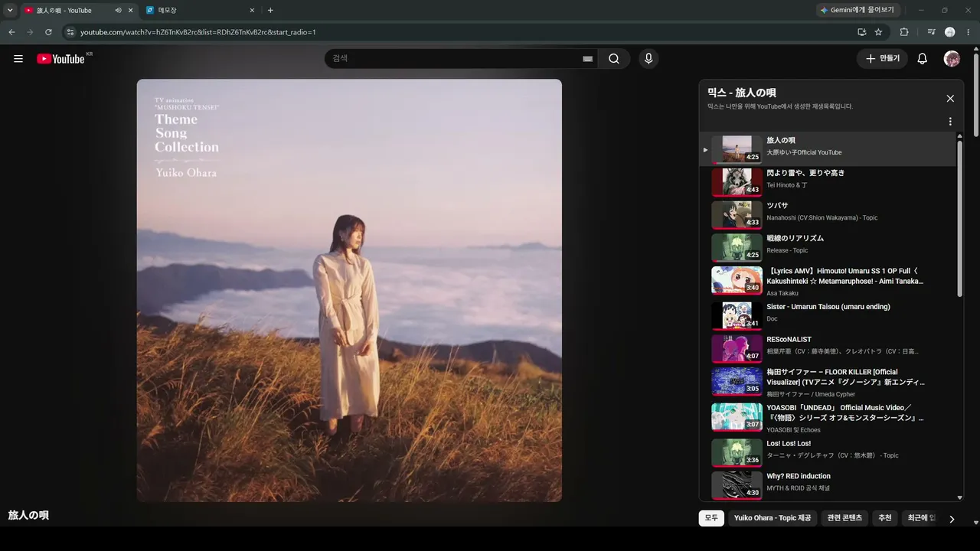Click the address bar URL
The width and height of the screenshot is (980, 551).
[x=198, y=32]
